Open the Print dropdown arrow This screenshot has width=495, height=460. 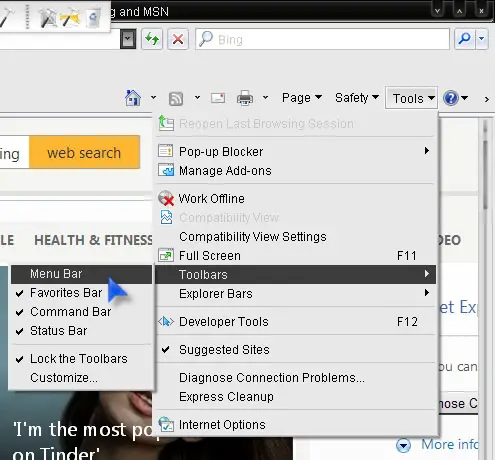(x=265, y=98)
